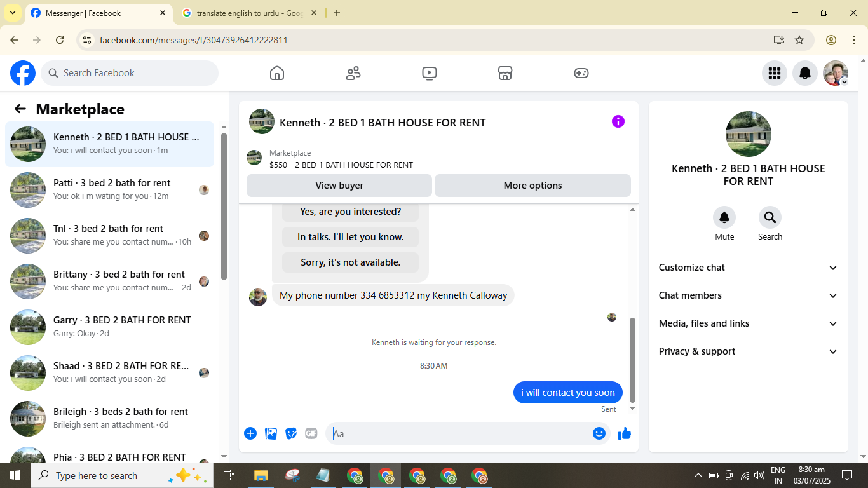Viewport: 868px width, 488px height.
Task: Show hidden system tray icons
Action: click(x=698, y=475)
